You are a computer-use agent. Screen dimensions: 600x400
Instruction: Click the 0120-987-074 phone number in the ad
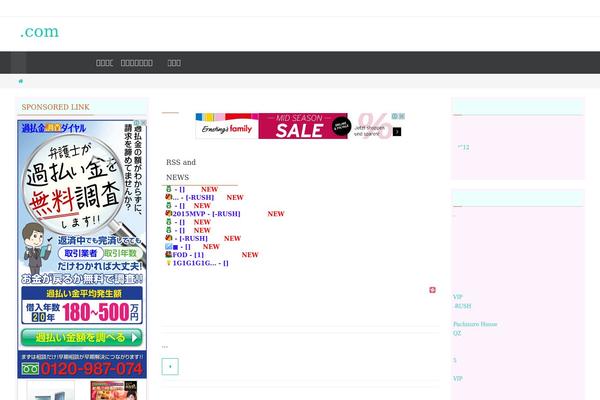pyautogui.click(x=92, y=369)
